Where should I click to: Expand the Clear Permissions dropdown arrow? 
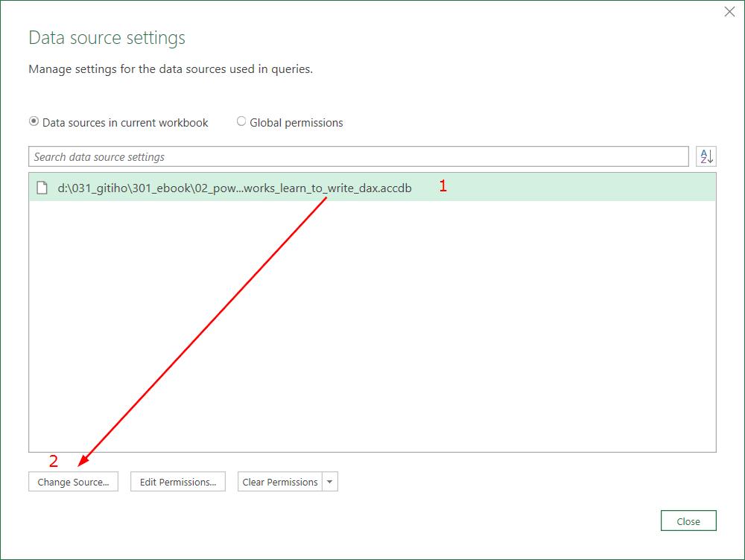click(x=331, y=482)
